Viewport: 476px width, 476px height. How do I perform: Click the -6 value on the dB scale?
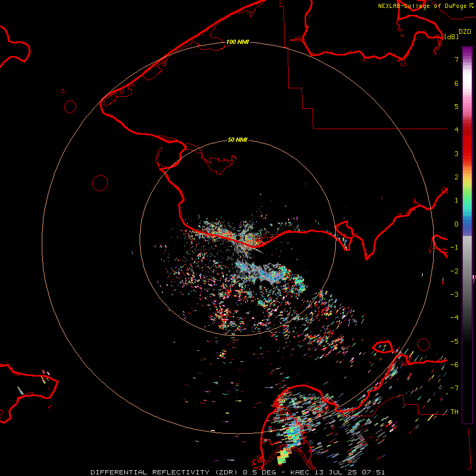coord(454,364)
